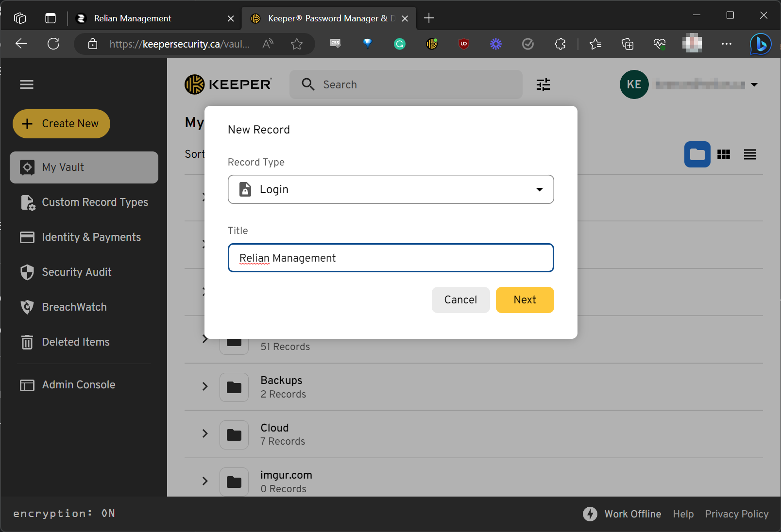Refresh the page

(x=53, y=44)
